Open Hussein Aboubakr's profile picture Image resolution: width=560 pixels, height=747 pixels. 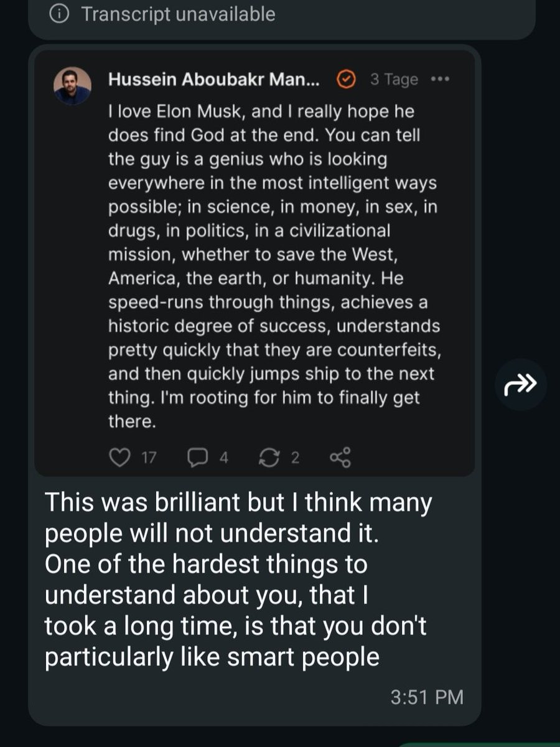[x=72, y=85]
